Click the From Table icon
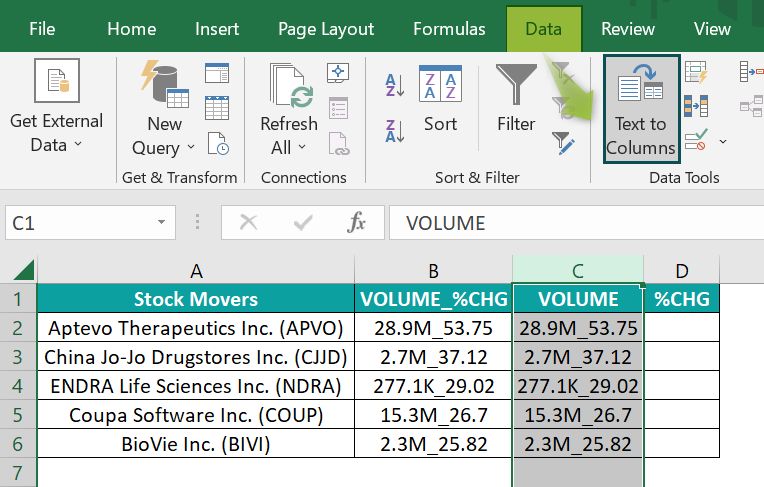 point(217,108)
